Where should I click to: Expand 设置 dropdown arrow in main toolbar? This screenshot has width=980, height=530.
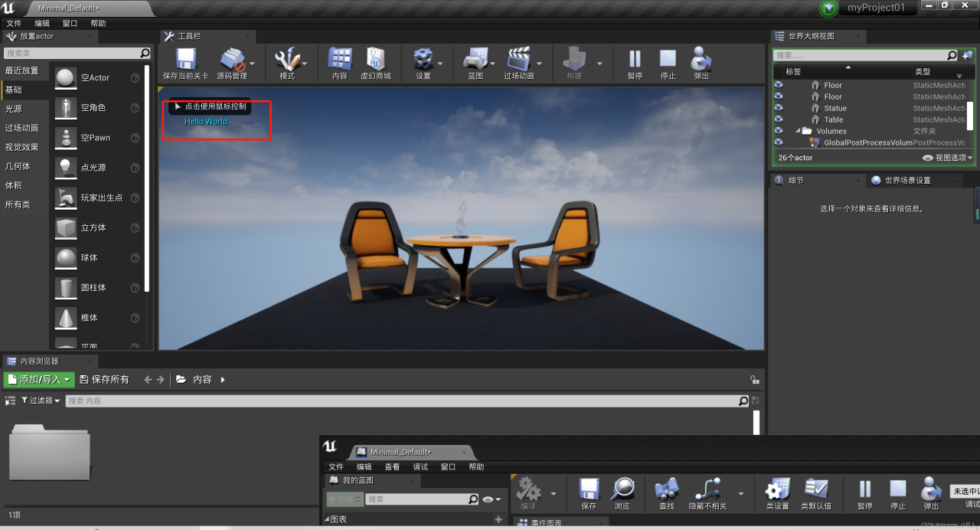click(440, 64)
